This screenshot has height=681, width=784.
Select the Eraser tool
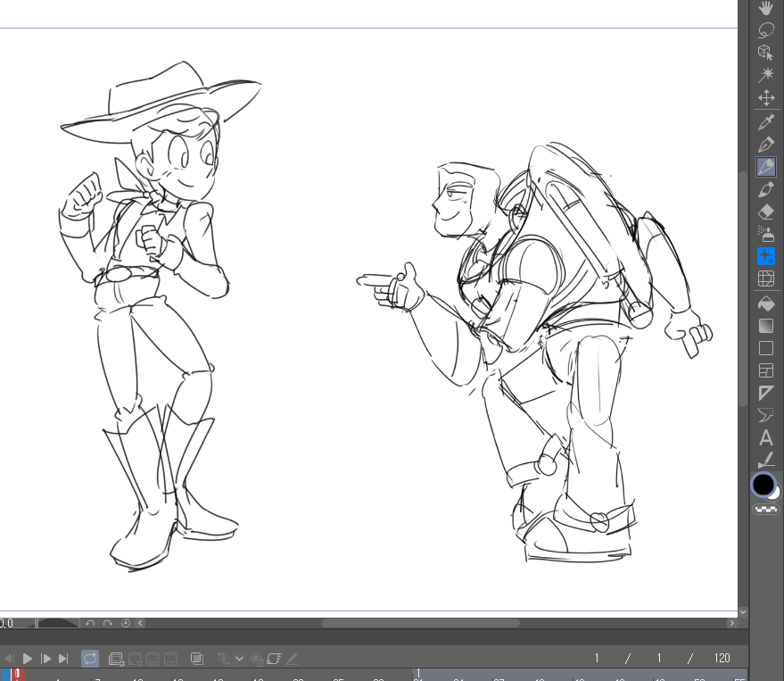click(x=765, y=212)
